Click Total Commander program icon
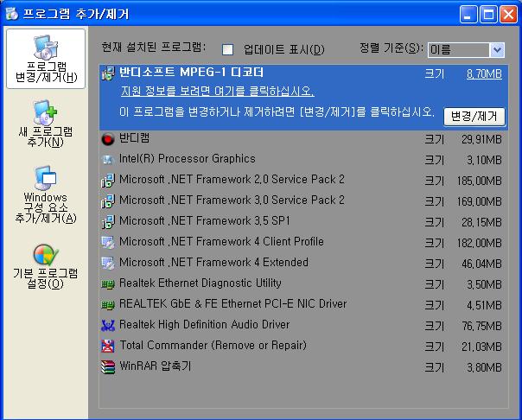 tap(108, 347)
